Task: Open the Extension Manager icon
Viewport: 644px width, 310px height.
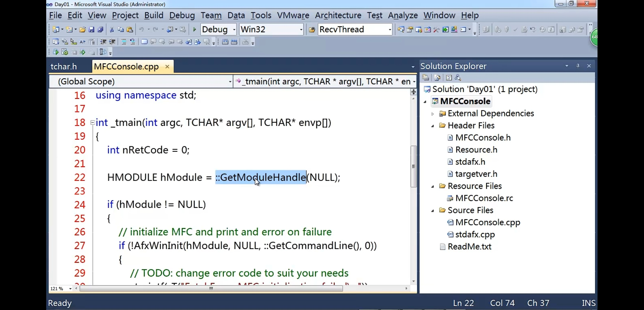Action: 454,30
